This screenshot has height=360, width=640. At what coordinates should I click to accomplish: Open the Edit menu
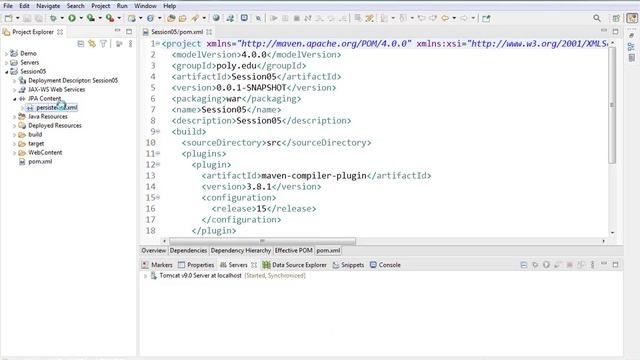pos(24,6)
